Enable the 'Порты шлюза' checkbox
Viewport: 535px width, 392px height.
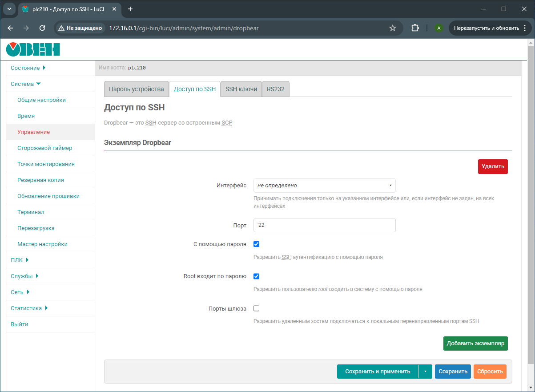pos(256,308)
